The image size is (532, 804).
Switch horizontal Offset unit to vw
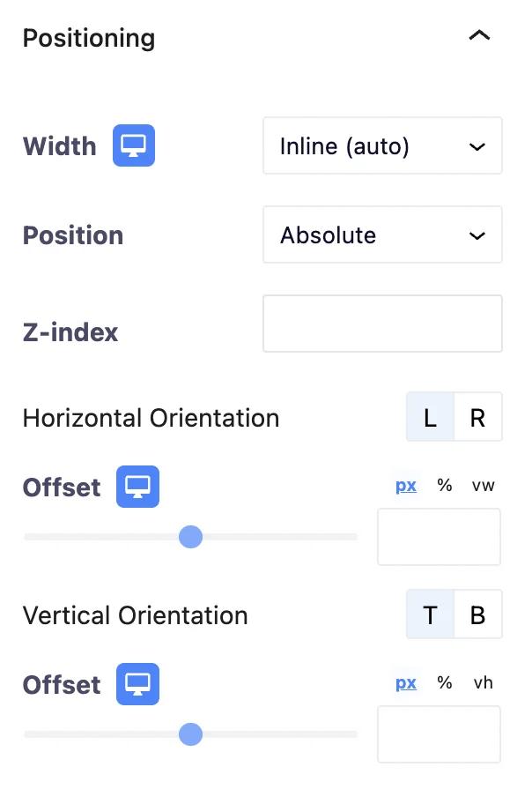point(483,485)
